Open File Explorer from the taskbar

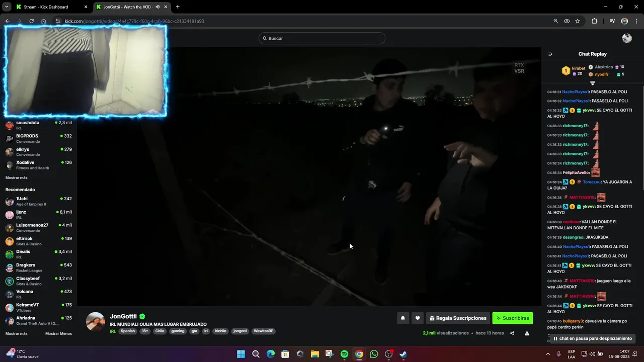point(315,354)
